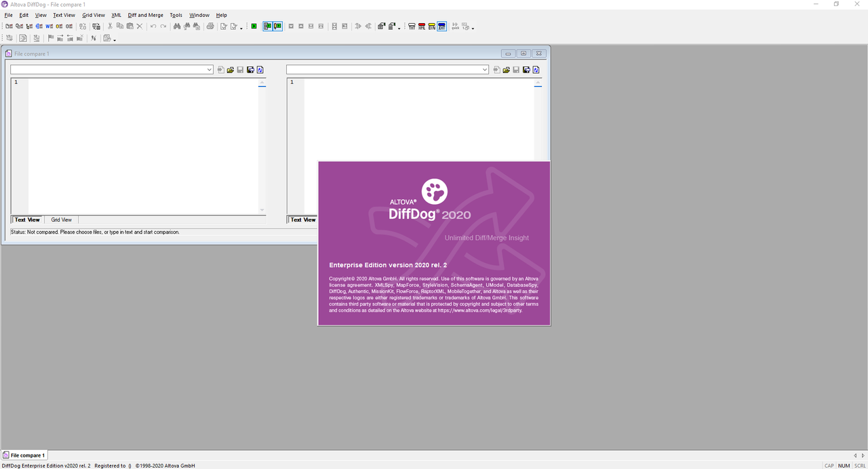Maximize the File compare 1 inner window
Viewport: 868px width, 469px height.
[x=524, y=54]
